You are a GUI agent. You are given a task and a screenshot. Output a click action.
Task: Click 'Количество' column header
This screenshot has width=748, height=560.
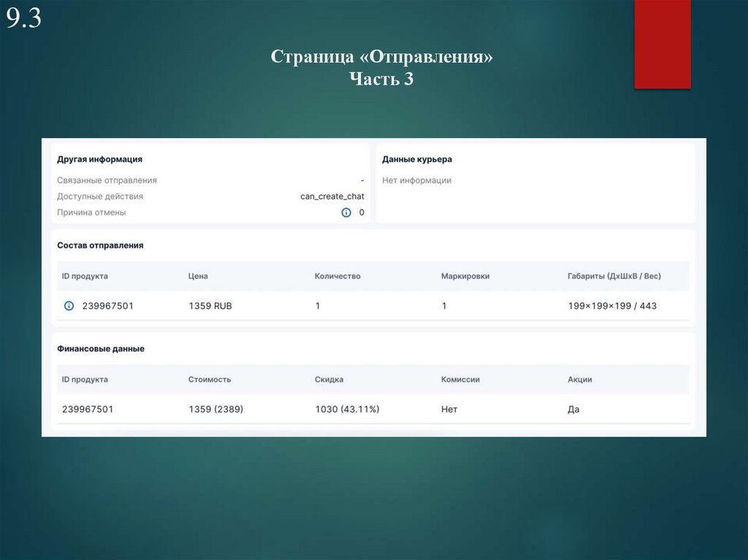pos(337,276)
